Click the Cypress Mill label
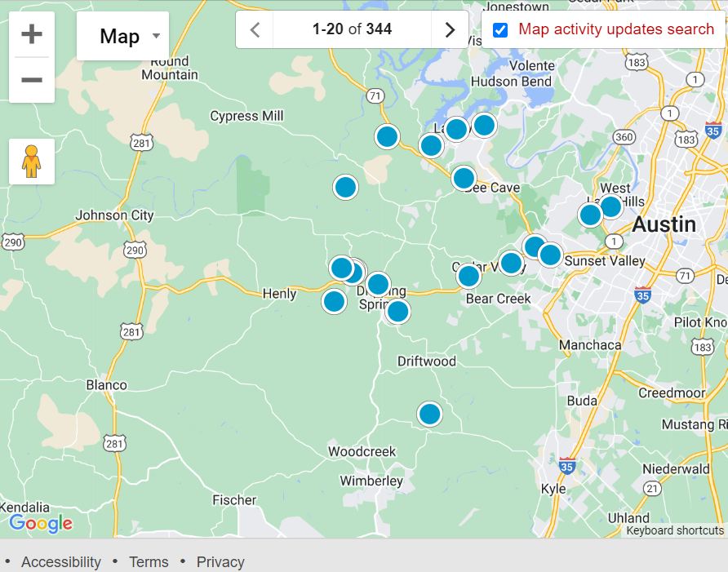Image resolution: width=728 pixels, height=572 pixels. (x=246, y=116)
